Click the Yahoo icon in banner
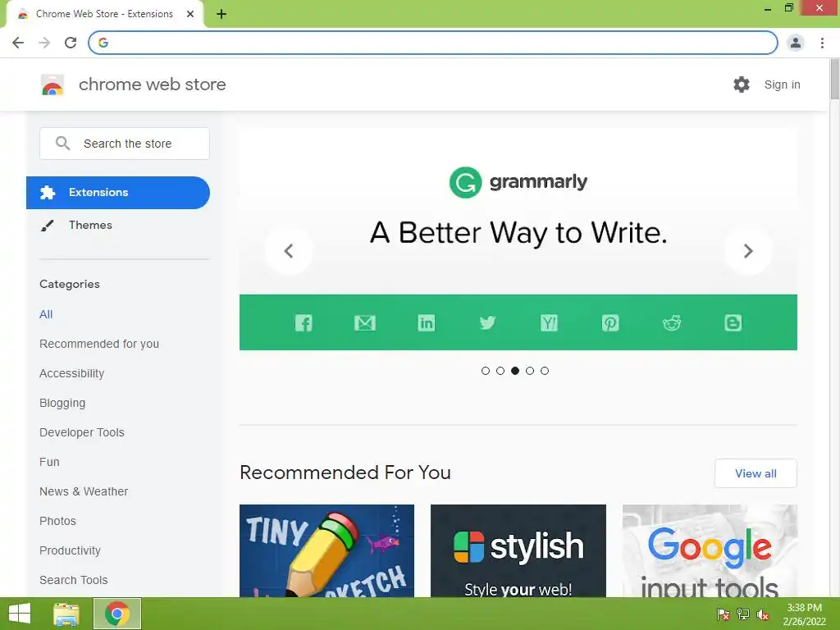 tap(549, 323)
